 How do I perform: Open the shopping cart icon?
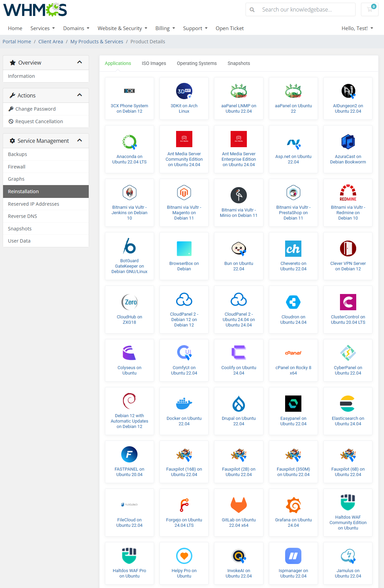(x=370, y=9)
